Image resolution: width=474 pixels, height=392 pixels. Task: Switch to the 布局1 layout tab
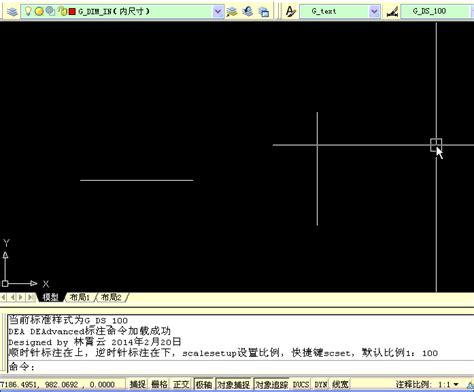click(80, 297)
